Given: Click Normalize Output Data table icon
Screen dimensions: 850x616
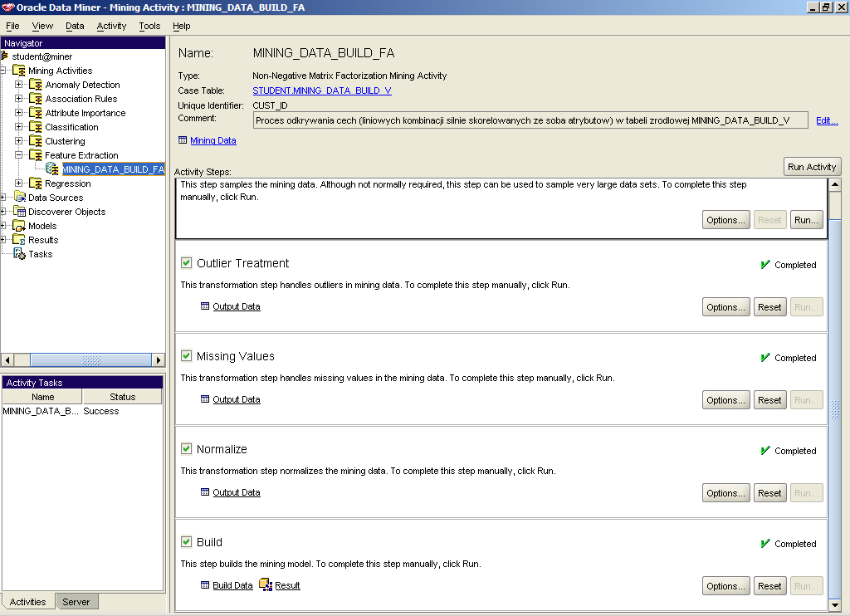Looking at the screenshot, I should click(205, 491).
